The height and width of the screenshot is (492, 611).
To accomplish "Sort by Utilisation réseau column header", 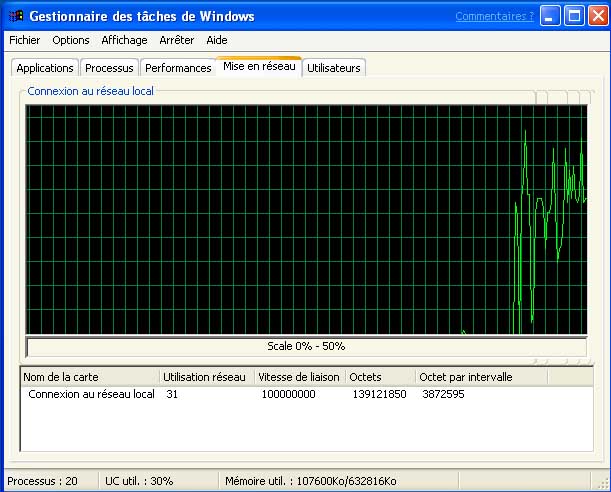I will click(x=207, y=377).
